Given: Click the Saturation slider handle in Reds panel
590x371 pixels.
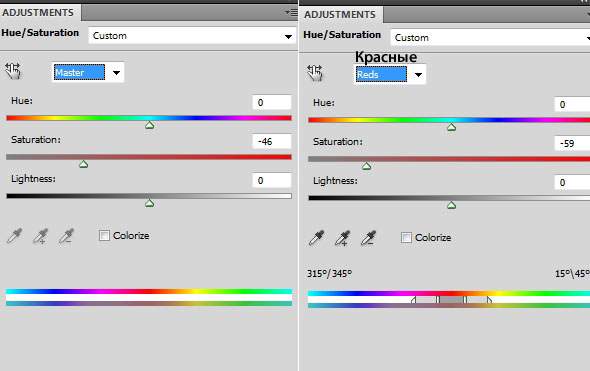Looking at the screenshot, I should click(366, 166).
